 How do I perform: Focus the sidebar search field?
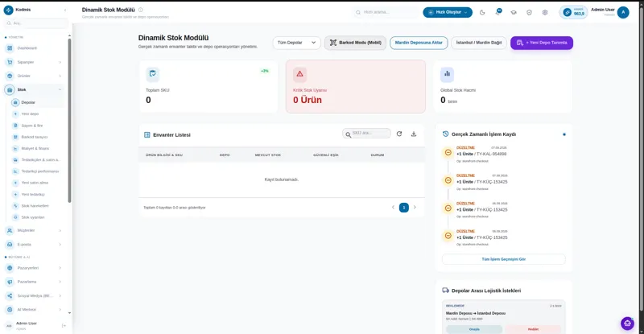(36, 23)
